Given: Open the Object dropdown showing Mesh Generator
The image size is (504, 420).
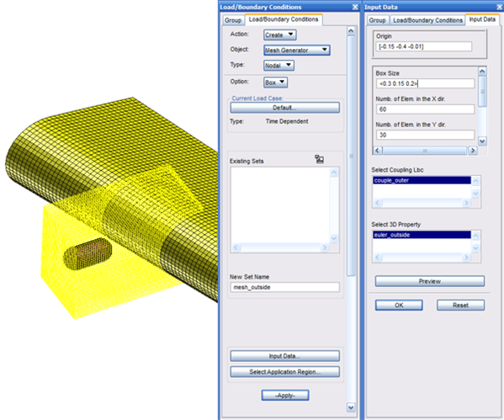Looking at the screenshot, I should (297, 51).
